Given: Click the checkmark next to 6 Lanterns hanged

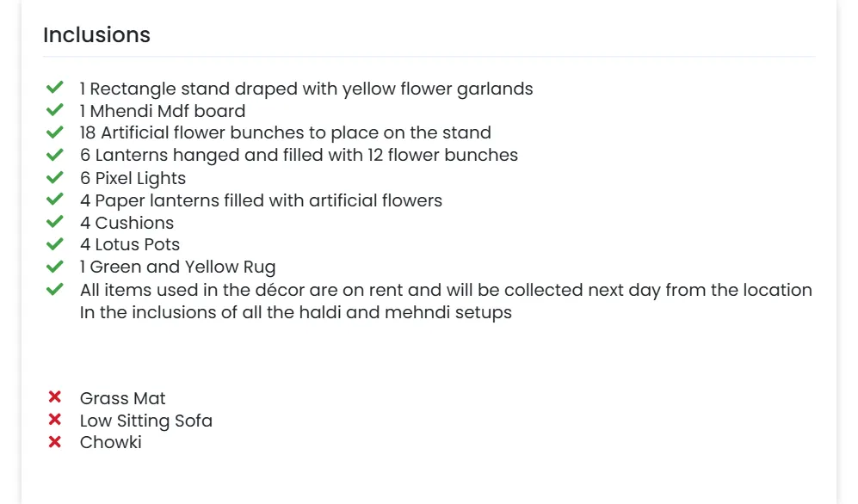Looking at the screenshot, I should 55,155.
